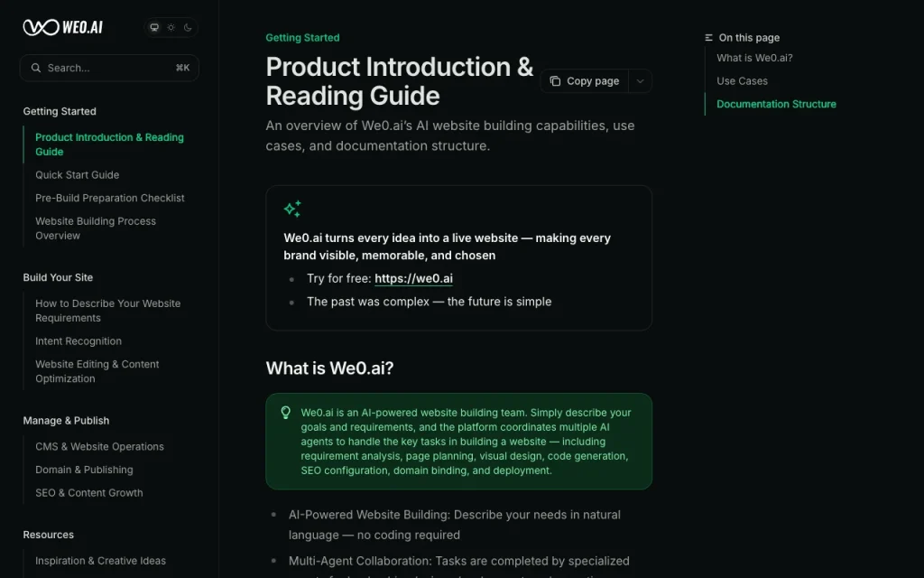Open SEO & Content Growth page
This screenshot has height=578, width=924.
pyautogui.click(x=89, y=492)
